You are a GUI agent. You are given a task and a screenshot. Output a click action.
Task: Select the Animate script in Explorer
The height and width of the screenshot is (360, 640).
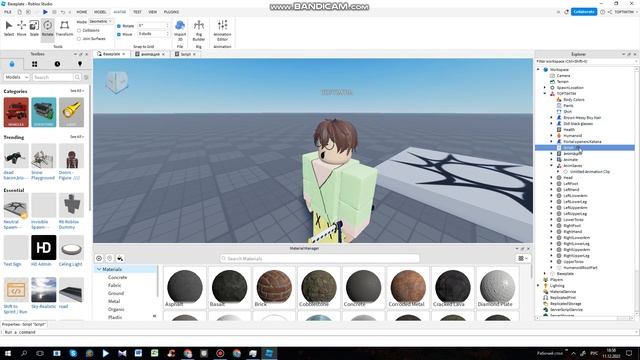coord(571,160)
